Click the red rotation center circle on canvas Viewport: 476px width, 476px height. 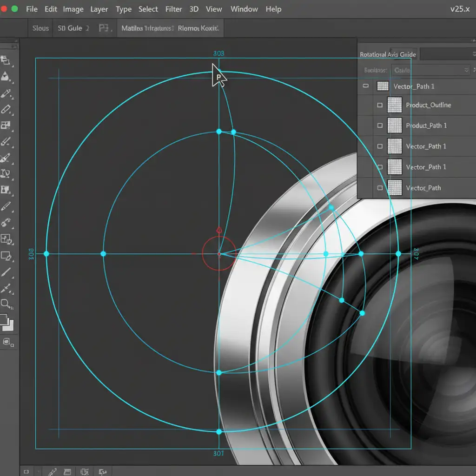coord(219,253)
